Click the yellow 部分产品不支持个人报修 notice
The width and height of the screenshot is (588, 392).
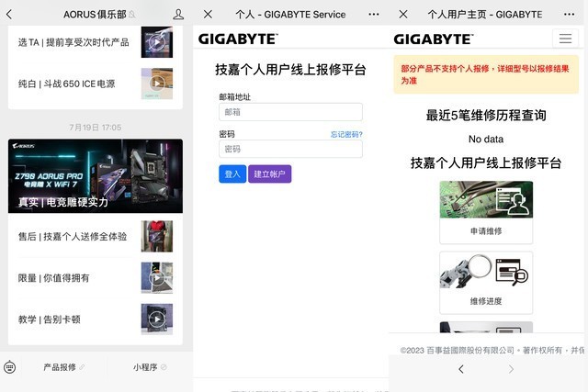point(486,74)
